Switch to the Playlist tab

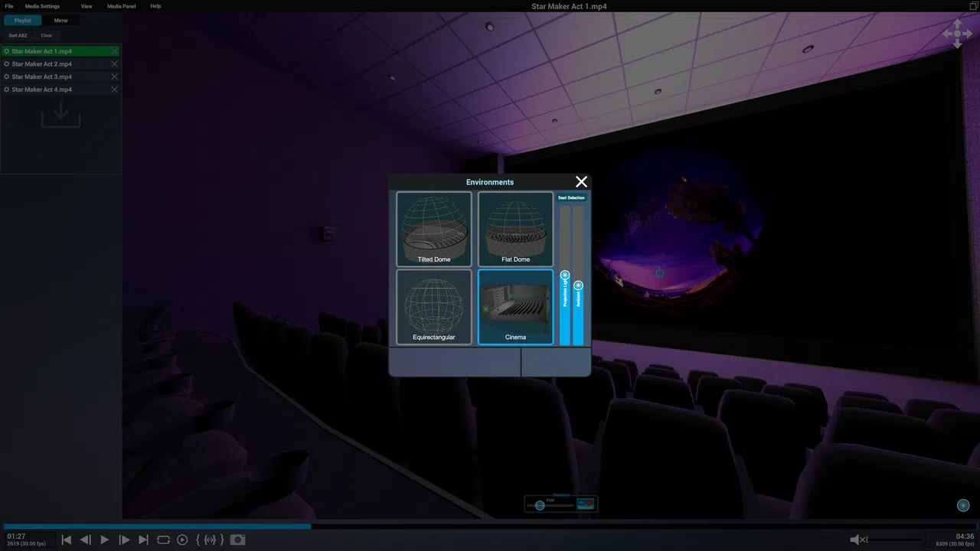(23, 21)
